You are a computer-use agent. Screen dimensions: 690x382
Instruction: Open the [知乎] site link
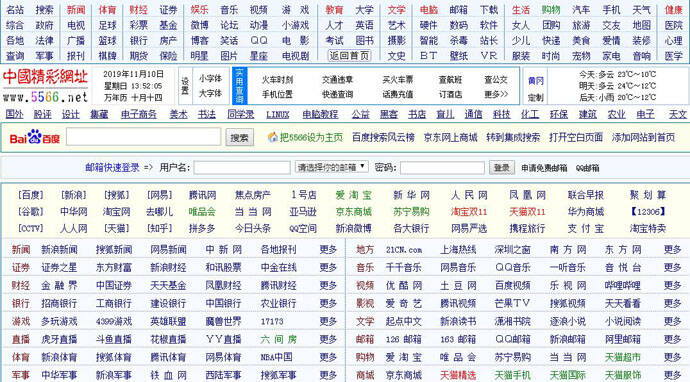159,228
